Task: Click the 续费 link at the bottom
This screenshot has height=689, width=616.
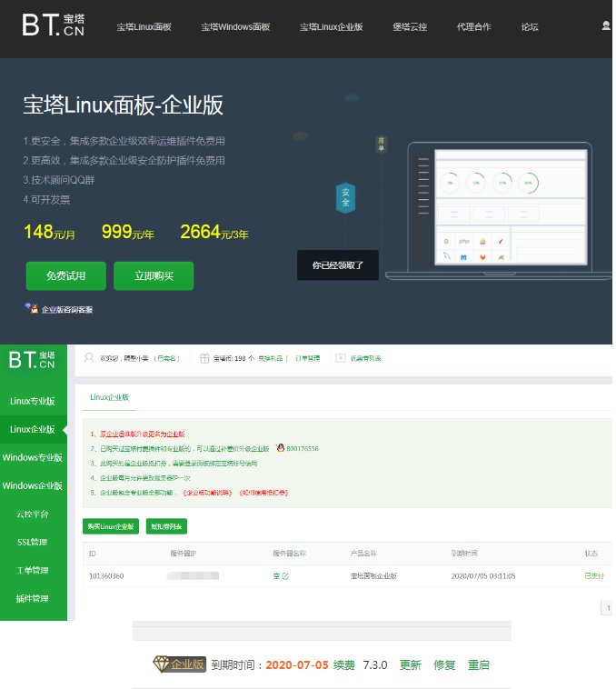Action: point(343,664)
